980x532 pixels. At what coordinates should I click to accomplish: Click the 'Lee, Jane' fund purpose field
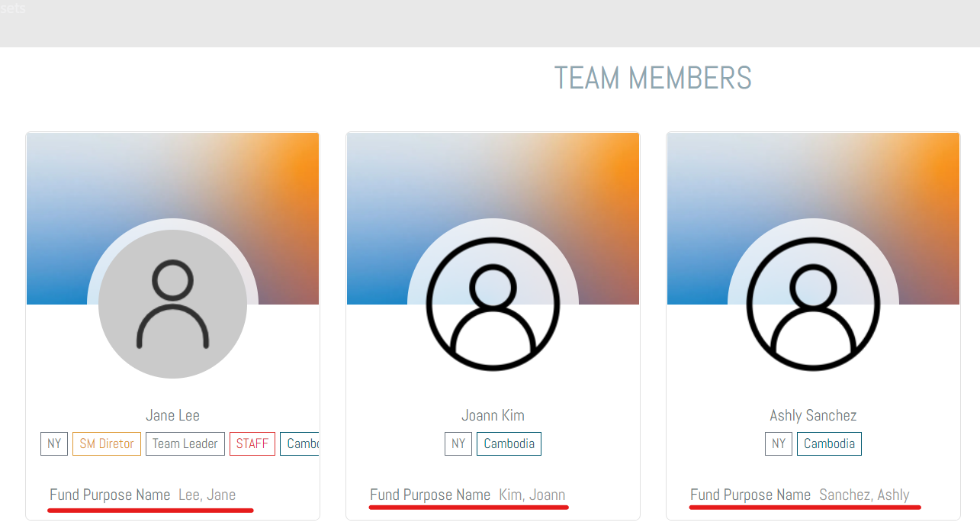pos(207,495)
